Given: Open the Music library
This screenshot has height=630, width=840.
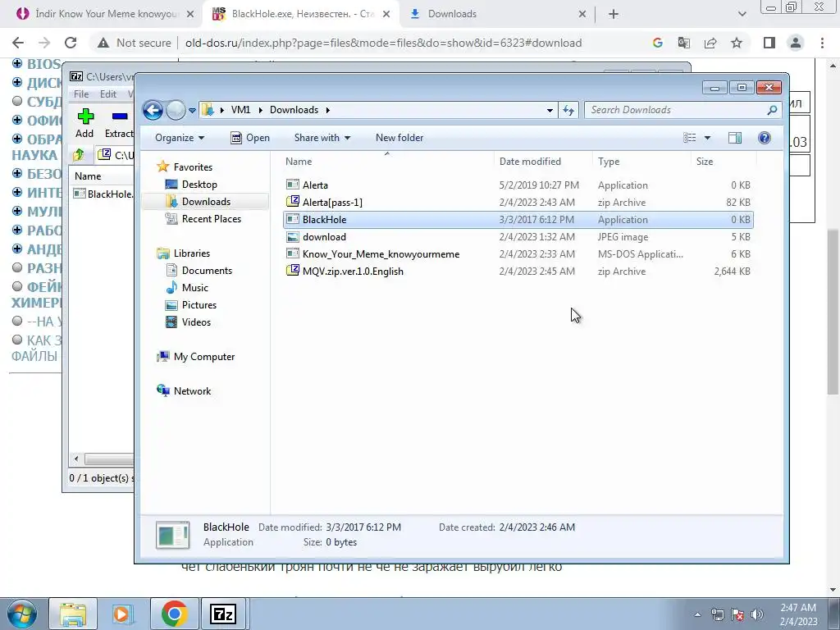Looking at the screenshot, I should 187,288.
